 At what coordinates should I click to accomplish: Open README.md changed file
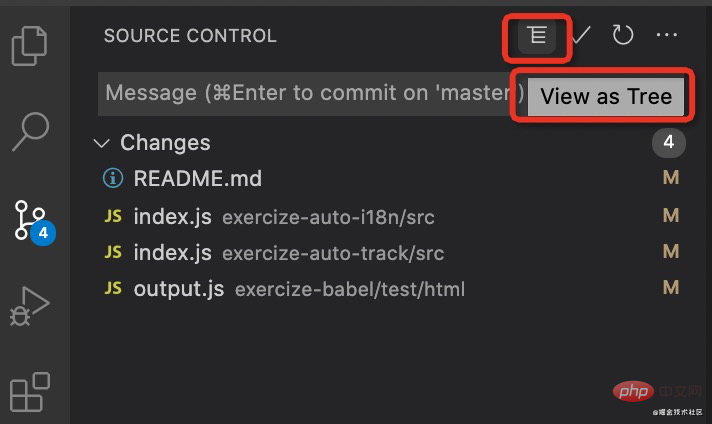pos(198,179)
